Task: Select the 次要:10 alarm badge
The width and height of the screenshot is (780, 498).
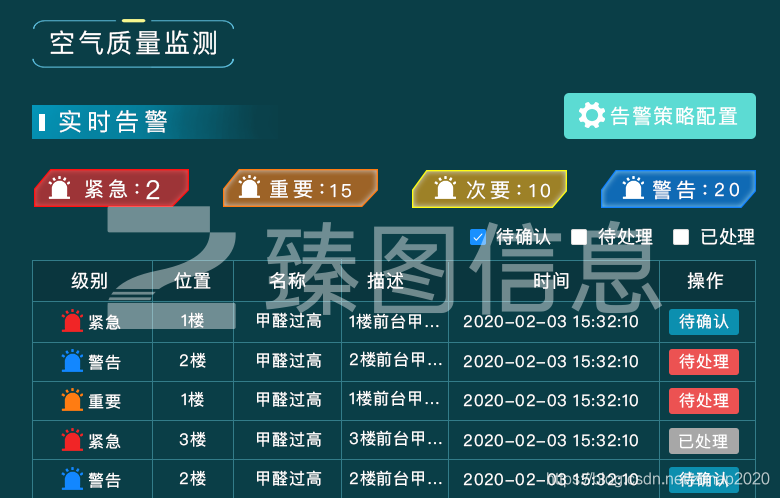Action: click(489, 189)
